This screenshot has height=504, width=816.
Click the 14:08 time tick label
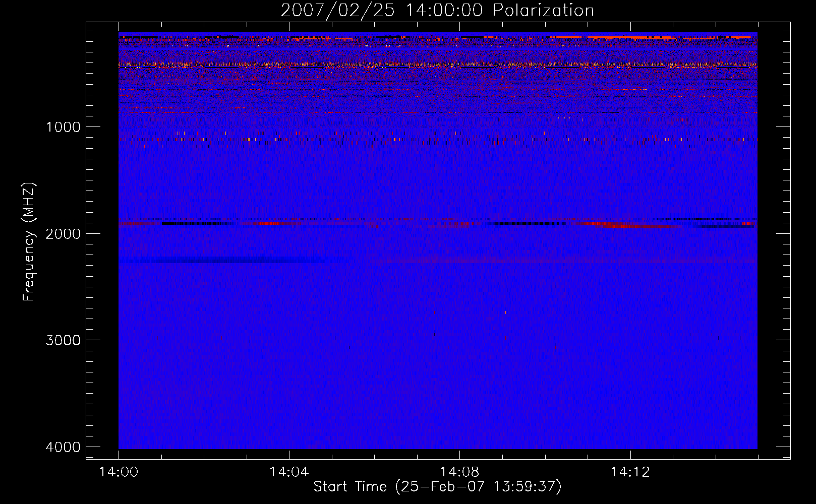point(459,472)
